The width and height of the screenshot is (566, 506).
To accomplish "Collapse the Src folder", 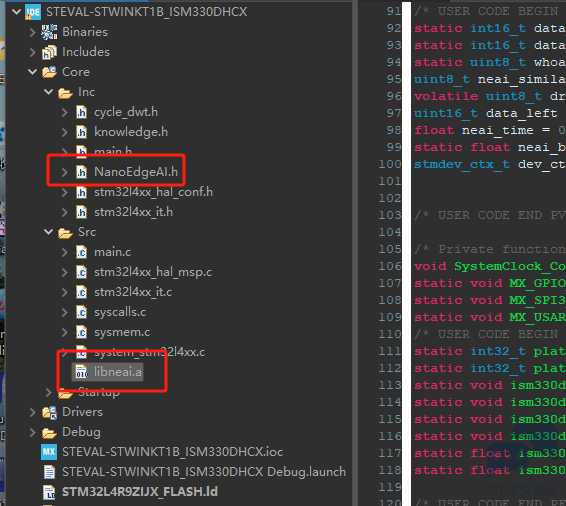I will point(49,232).
